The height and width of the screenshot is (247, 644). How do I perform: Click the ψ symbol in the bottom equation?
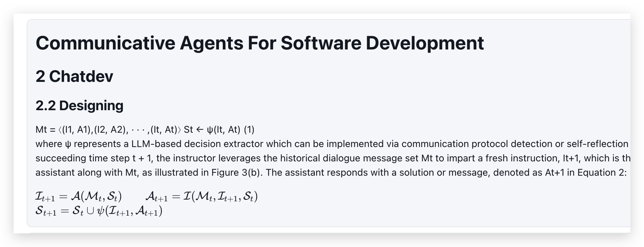point(101,212)
